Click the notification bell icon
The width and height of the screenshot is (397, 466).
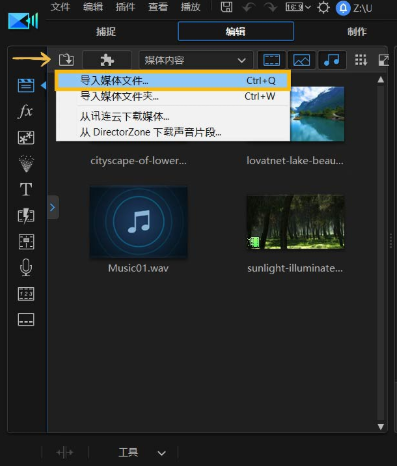tap(343, 8)
